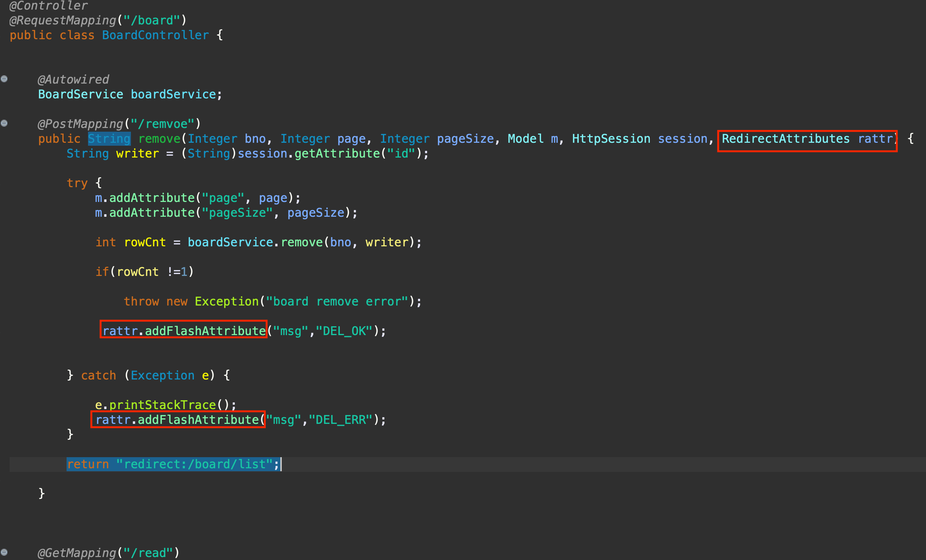Image resolution: width=926 pixels, height=560 pixels.
Task: Click the "DEL_OK" string literal
Action: click(344, 331)
